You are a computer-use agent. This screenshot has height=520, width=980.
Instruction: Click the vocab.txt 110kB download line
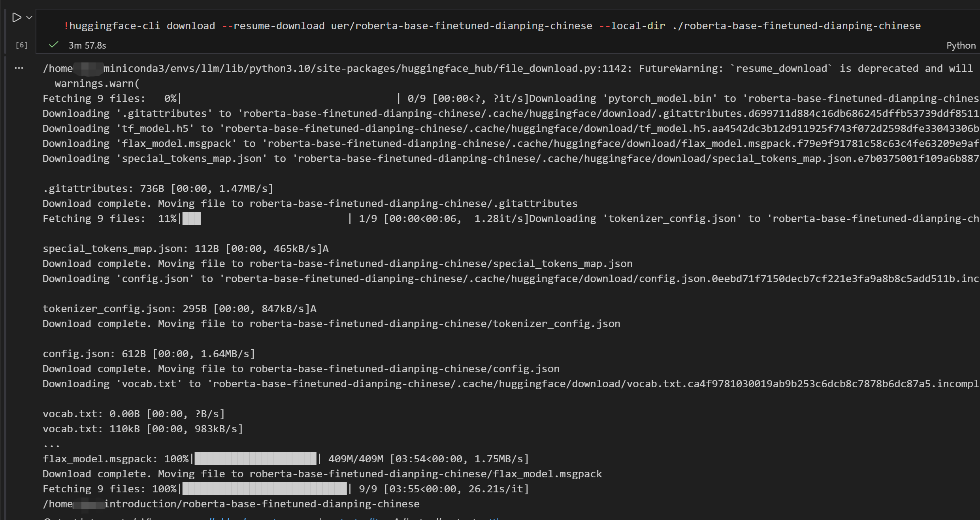(x=142, y=429)
